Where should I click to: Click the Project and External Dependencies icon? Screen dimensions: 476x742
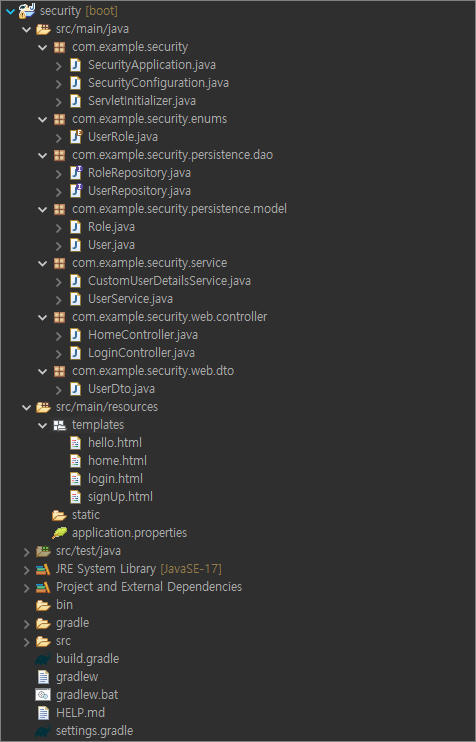pos(43,587)
